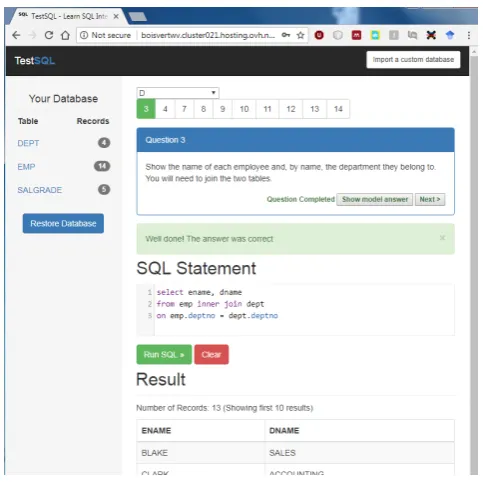Open the Chrome three-dot menu
The image size is (483, 482).
pos(469,35)
